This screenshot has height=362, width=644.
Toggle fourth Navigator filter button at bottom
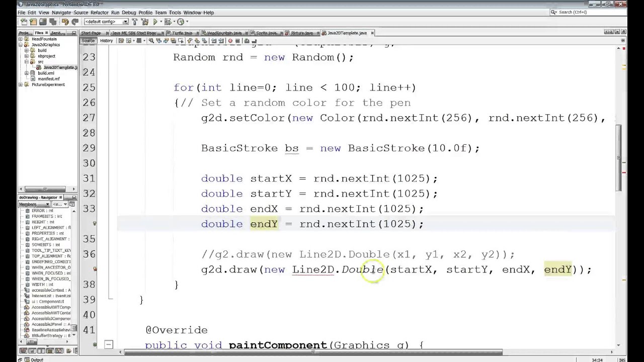tap(50, 350)
